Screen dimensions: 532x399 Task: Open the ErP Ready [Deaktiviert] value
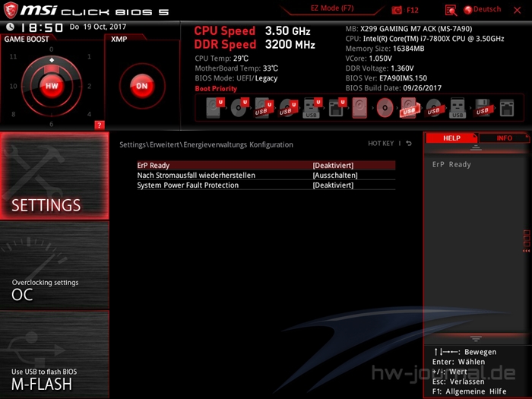tap(333, 165)
